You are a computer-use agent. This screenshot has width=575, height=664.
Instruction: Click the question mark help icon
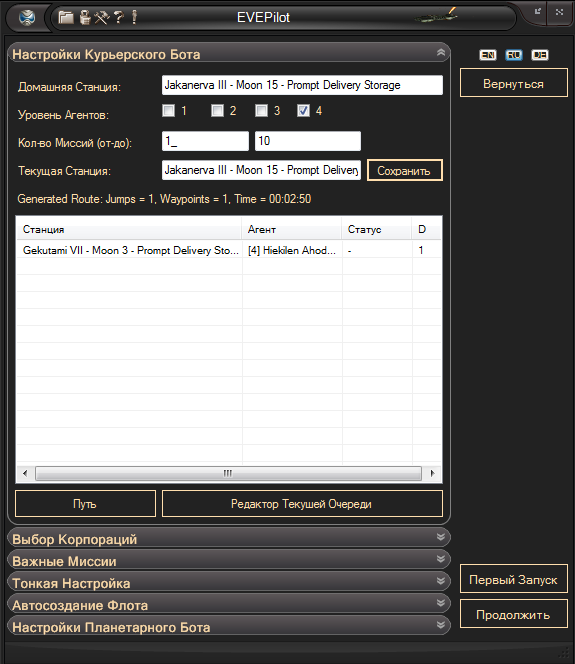point(119,17)
